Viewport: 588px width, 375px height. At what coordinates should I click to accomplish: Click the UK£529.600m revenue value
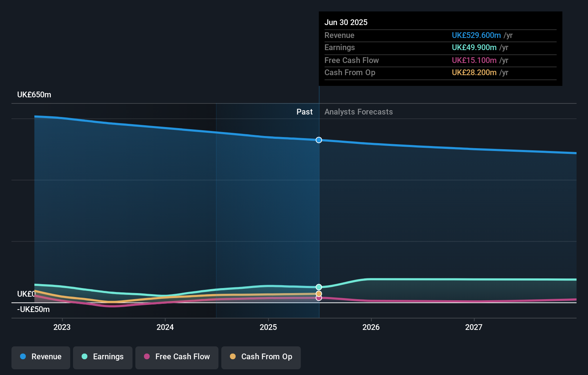click(476, 35)
